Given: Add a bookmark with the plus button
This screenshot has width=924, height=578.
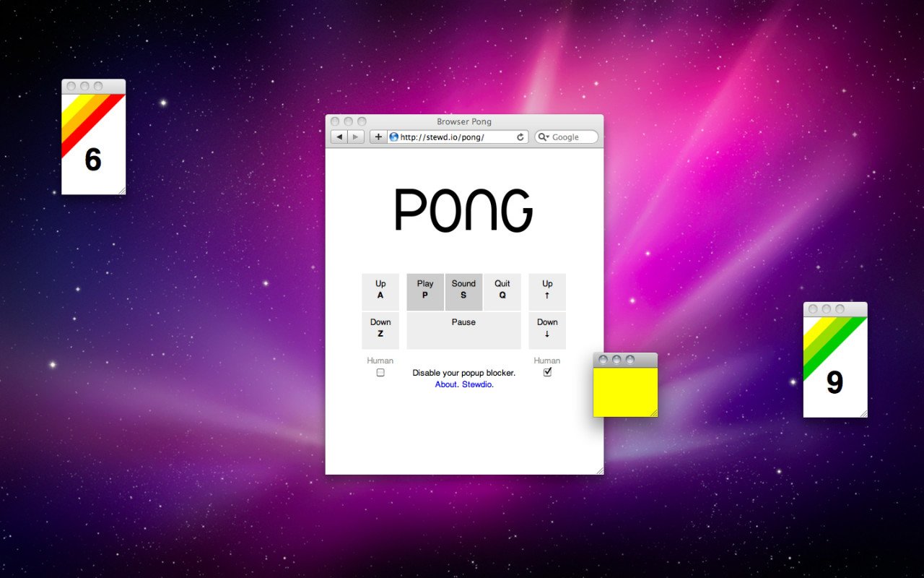Looking at the screenshot, I should click(378, 137).
